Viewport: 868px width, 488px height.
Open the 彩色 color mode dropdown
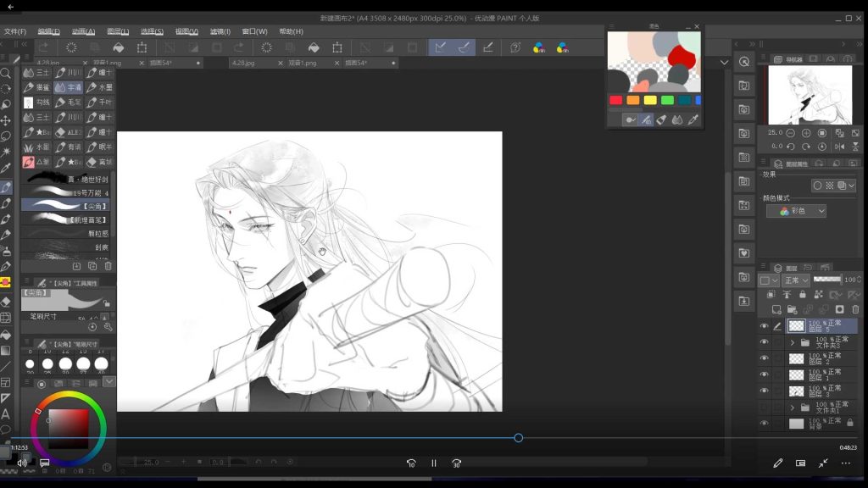(x=796, y=211)
